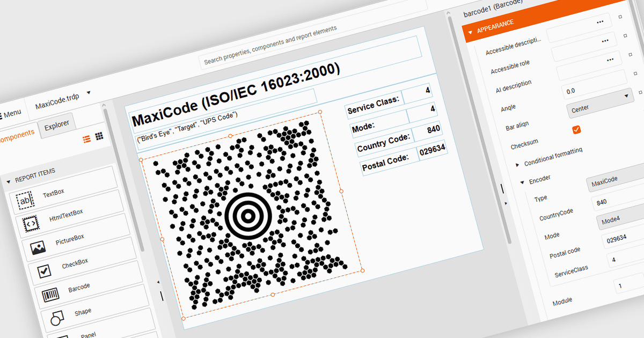Image resolution: width=644 pixels, height=338 pixels.
Task: Pick the TextBox report item icon
Action: 25,200
